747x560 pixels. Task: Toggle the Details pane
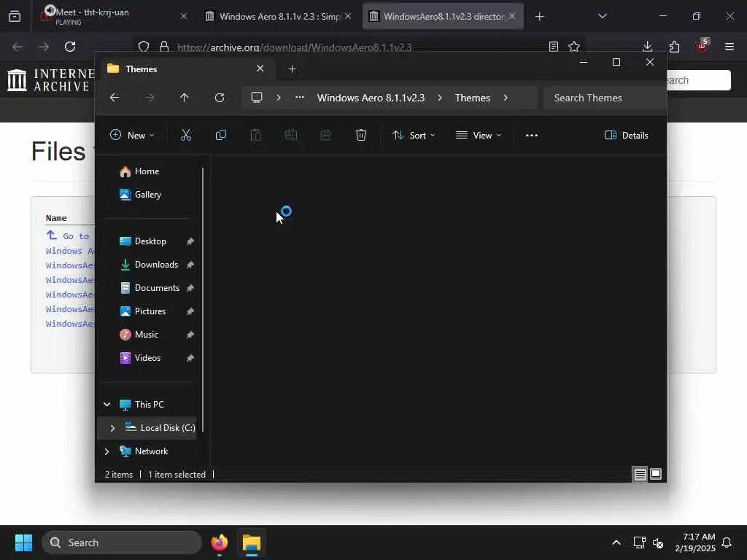626,135
